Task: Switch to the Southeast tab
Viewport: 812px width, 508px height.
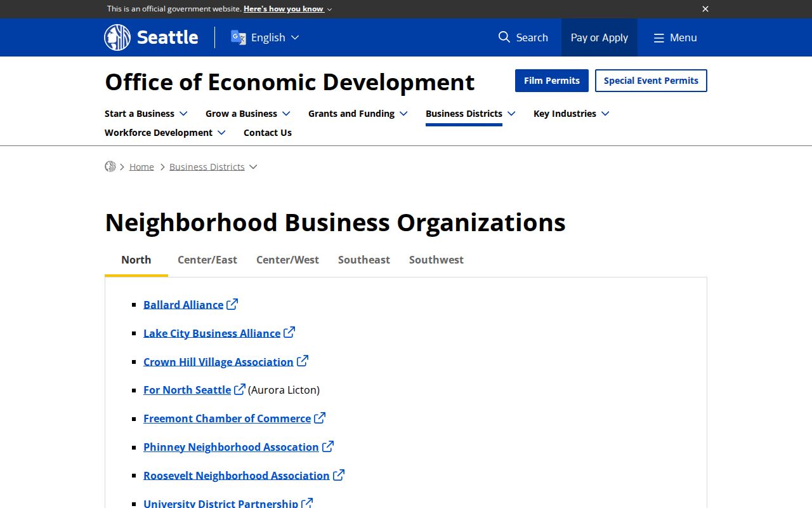Action: (364, 260)
